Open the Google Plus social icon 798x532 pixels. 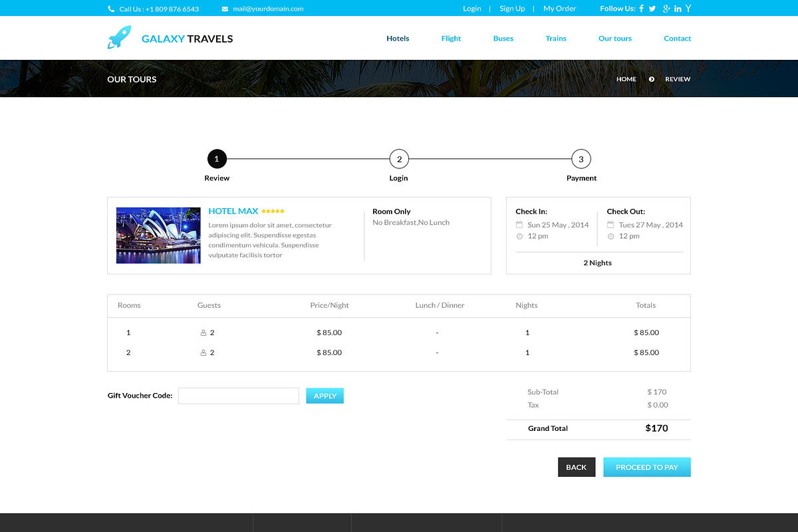pos(666,9)
